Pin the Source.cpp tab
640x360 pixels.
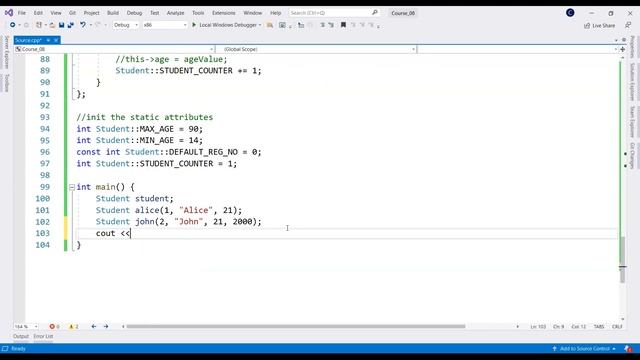[48, 40]
